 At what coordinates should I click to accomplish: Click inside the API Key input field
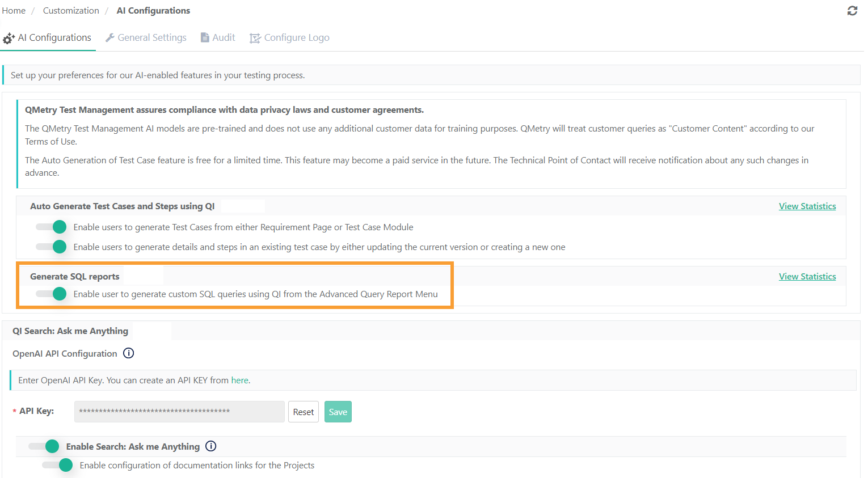tap(179, 411)
